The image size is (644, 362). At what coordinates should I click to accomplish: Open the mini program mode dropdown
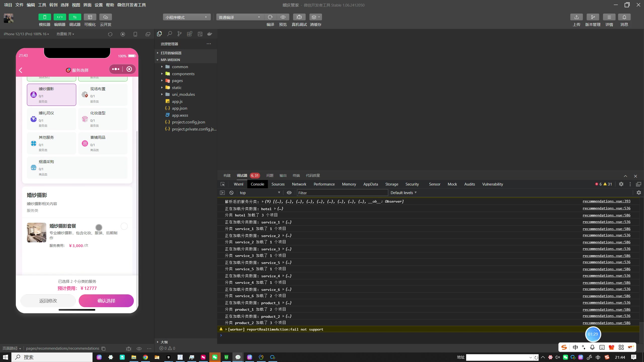coord(186,17)
